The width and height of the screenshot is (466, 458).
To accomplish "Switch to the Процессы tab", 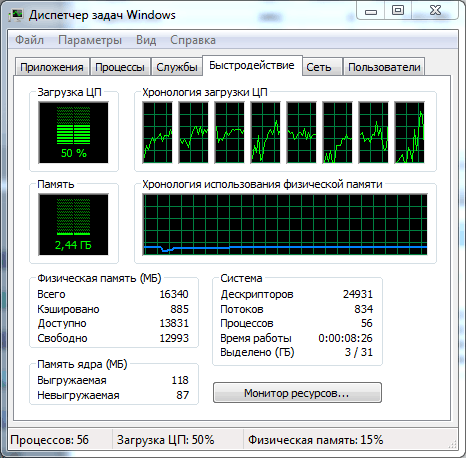I will (x=120, y=67).
